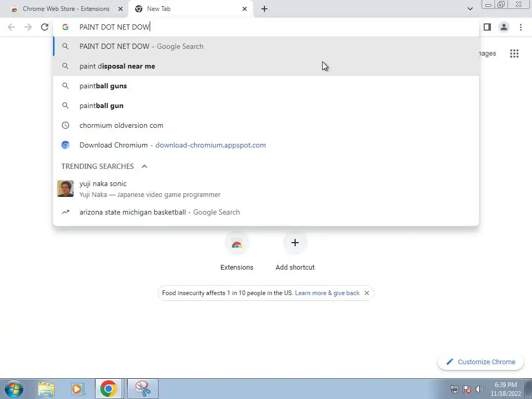
Task: Click the Google G icon in address bar
Action: click(65, 27)
